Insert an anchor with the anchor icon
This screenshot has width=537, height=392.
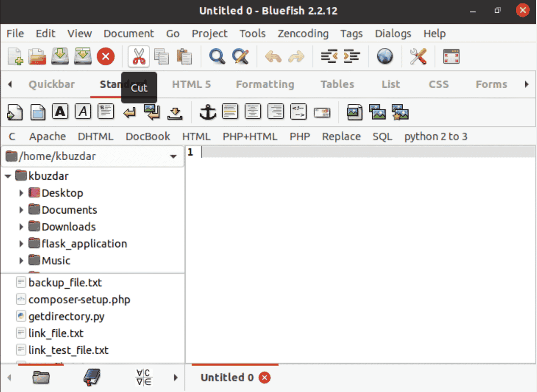(x=208, y=112)
